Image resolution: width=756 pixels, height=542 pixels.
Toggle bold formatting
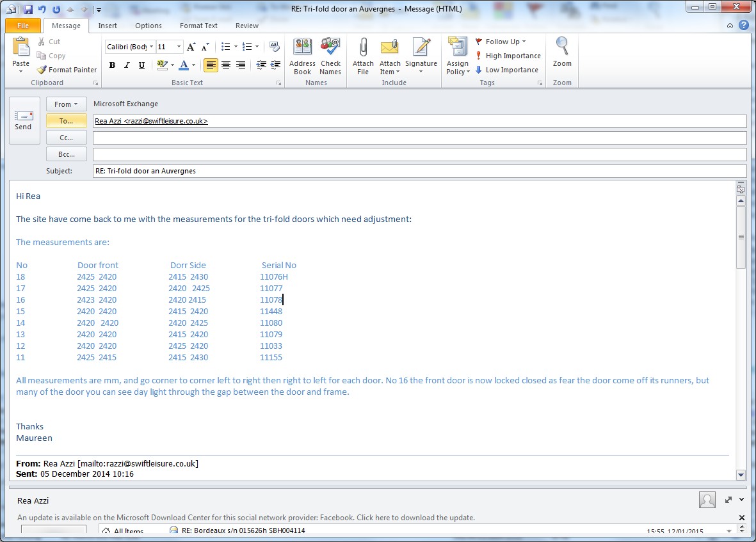click(112, 65)
